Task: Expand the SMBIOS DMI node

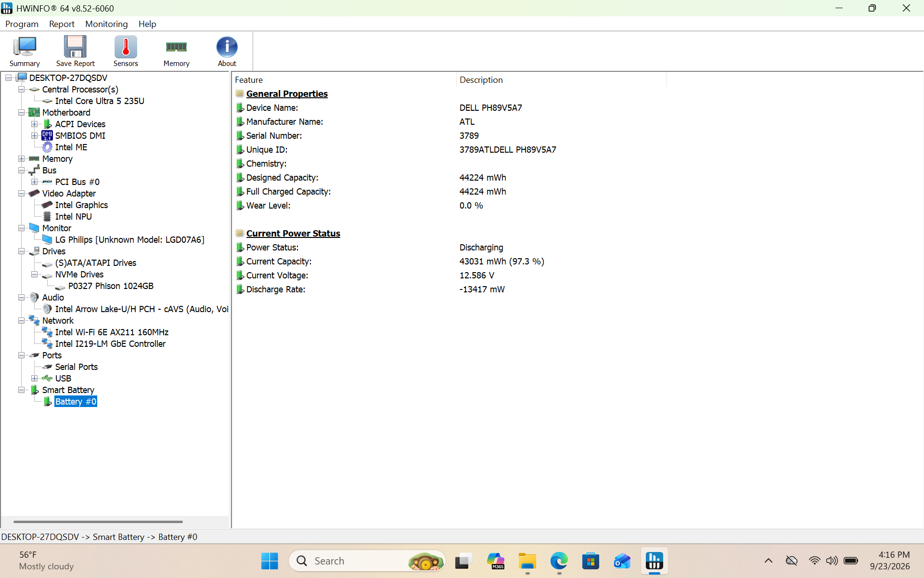Action: 34,136
